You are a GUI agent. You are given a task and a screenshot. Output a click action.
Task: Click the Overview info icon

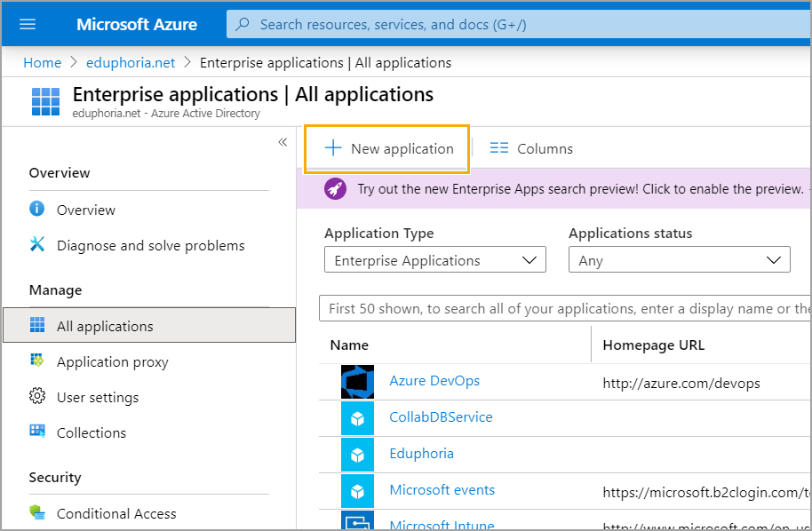[x=36, y=209]
